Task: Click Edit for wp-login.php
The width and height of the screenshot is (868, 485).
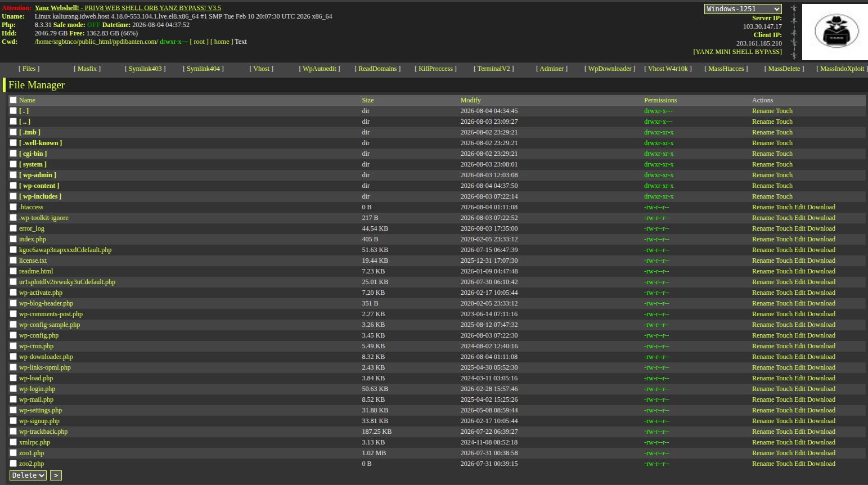Action: (x=799, y=389)
